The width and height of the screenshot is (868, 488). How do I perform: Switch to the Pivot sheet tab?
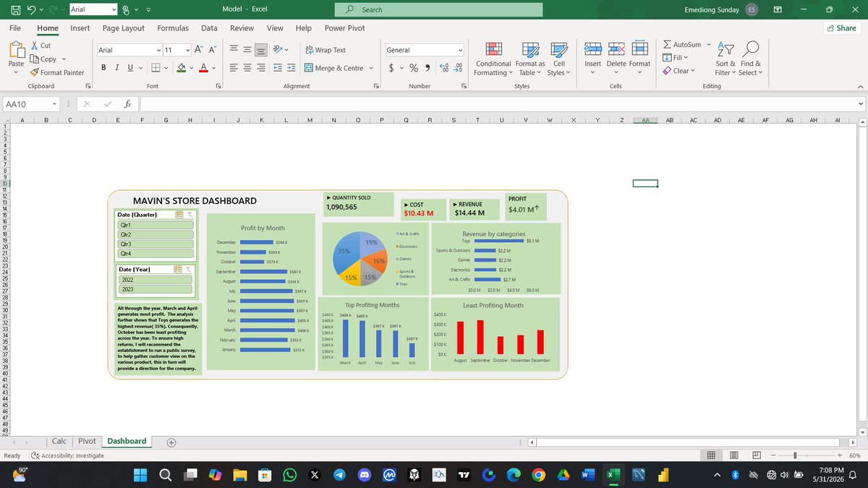87,441
